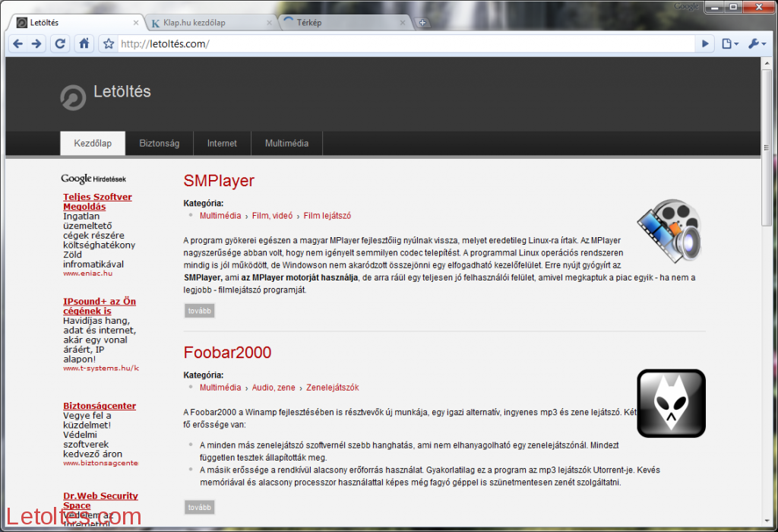The height and width of the screenshot is (532, 778).
Task: Click the SMPlayer film reel image
Action: (670, 231)
